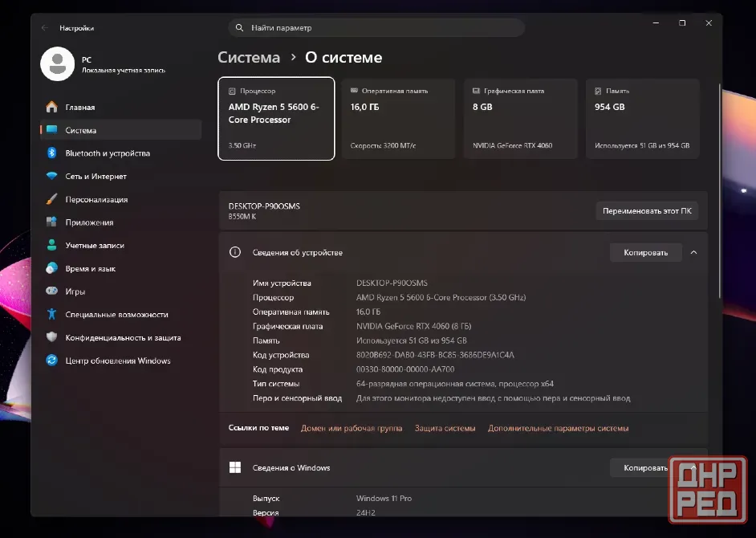756x538 pixels.
Task: Select Персонализация in the sidebar
Action: tap(120, 199)
